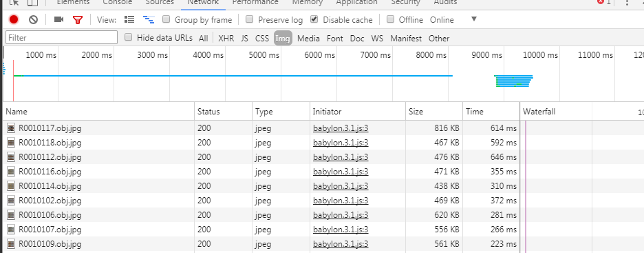Filter requests by Other

(439, 38)
